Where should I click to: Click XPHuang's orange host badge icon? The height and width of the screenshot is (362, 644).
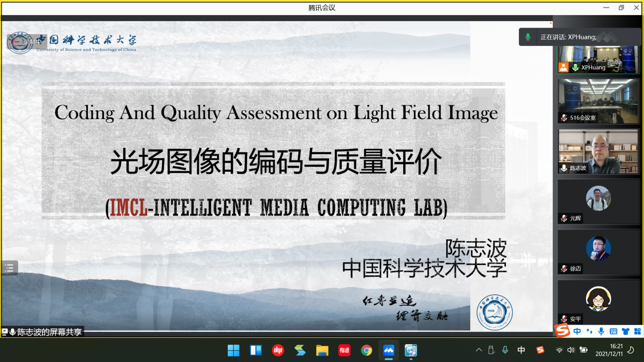pos(563,67)
